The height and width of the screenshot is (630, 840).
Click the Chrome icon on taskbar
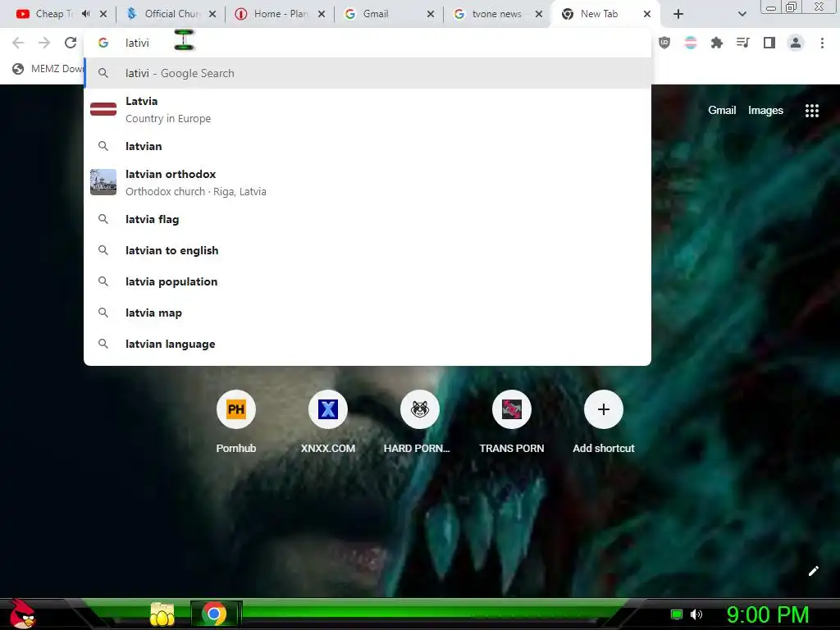tap(214, 614)
